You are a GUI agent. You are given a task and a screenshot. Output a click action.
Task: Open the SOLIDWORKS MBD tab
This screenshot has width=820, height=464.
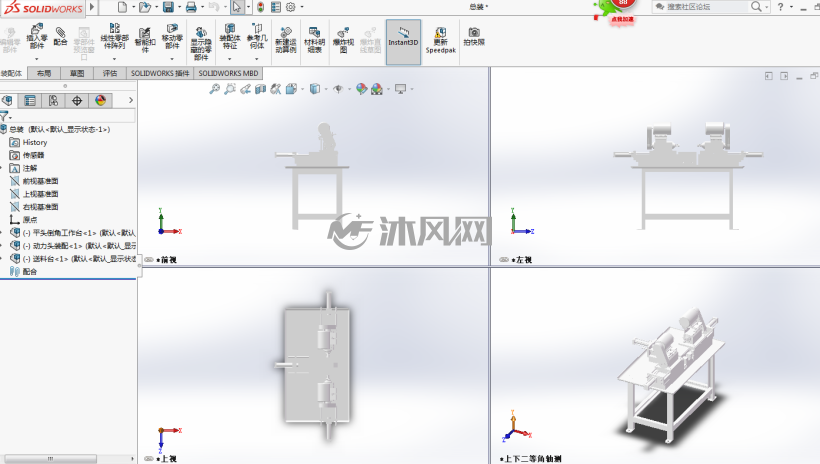(x=228, y=73)
